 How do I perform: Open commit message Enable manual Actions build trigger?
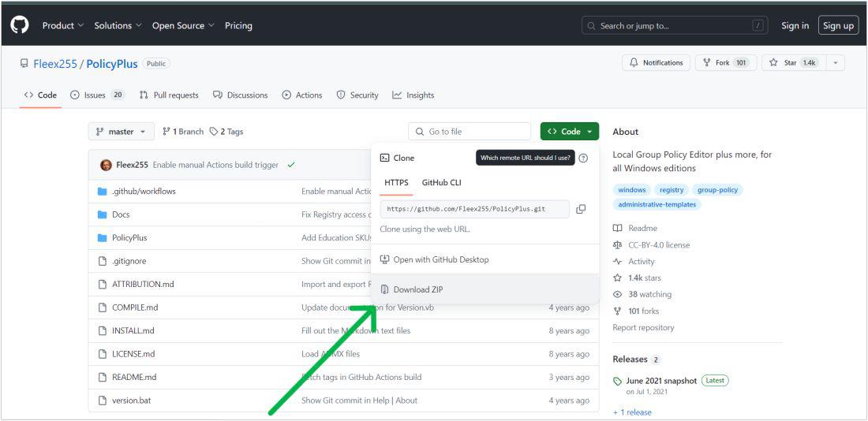(215, 165)
